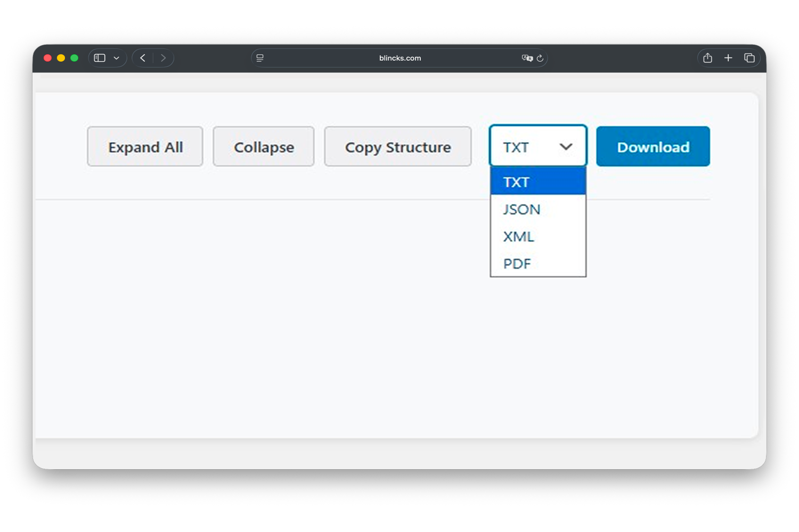The width and height of the screenshot is (799, 532).
Task: Click the forward navigation arrow
Action: (x=163, y=58)
